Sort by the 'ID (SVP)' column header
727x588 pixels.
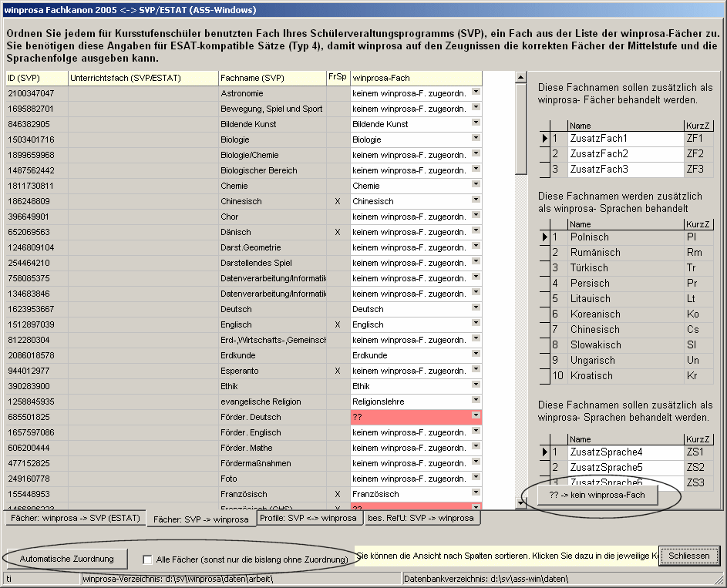[36, 78]
